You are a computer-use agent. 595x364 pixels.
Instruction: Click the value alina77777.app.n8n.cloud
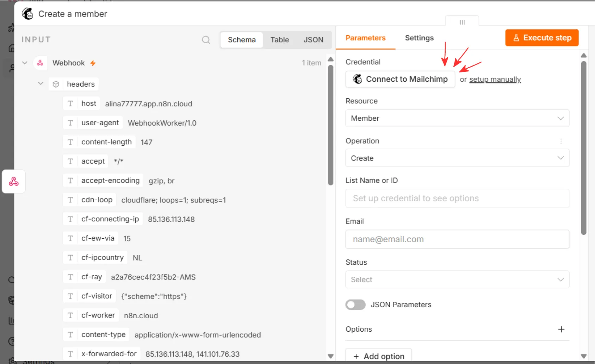pos(149,104)
